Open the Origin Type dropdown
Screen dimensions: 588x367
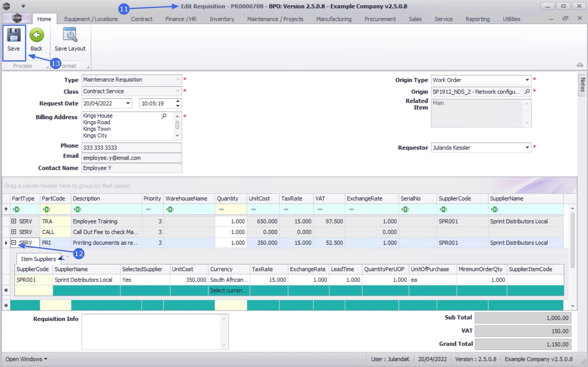click(527, 80)
